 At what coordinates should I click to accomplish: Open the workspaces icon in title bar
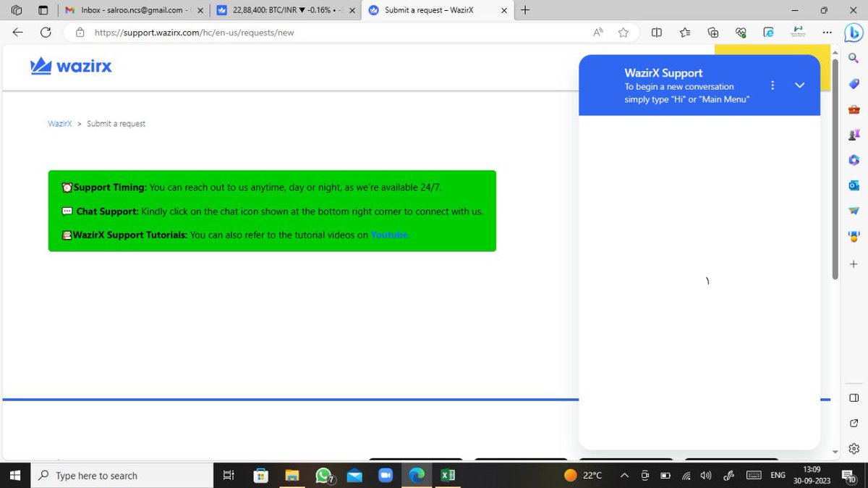[x=17, y=10]
